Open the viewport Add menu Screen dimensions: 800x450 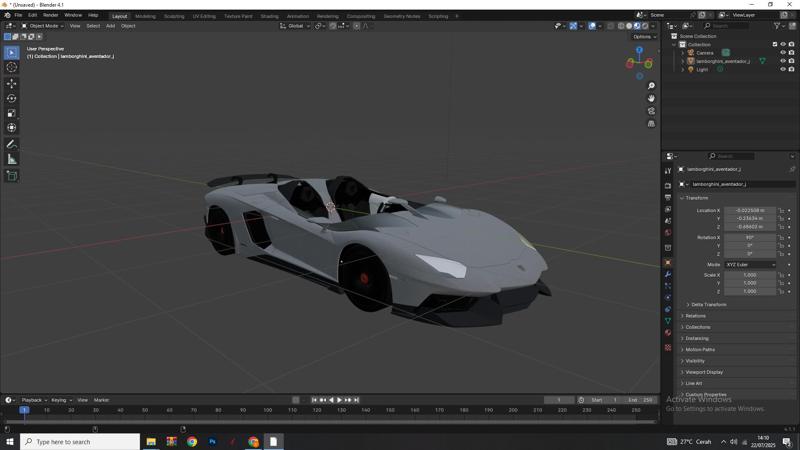pos(110,26)
